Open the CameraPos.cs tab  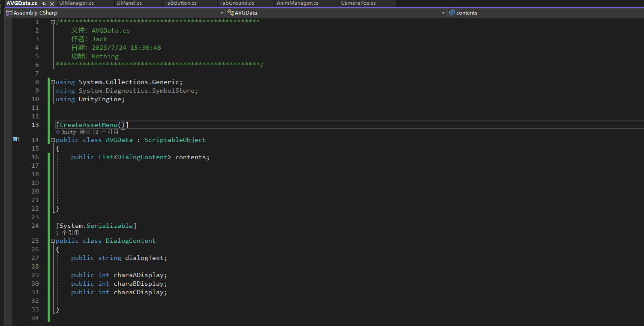358,3
